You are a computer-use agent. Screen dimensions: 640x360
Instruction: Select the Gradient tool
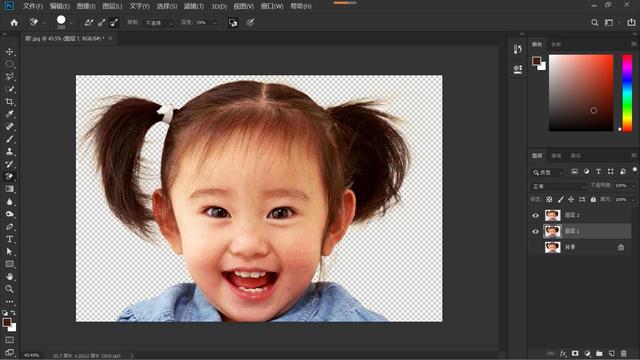coord(9,189)
